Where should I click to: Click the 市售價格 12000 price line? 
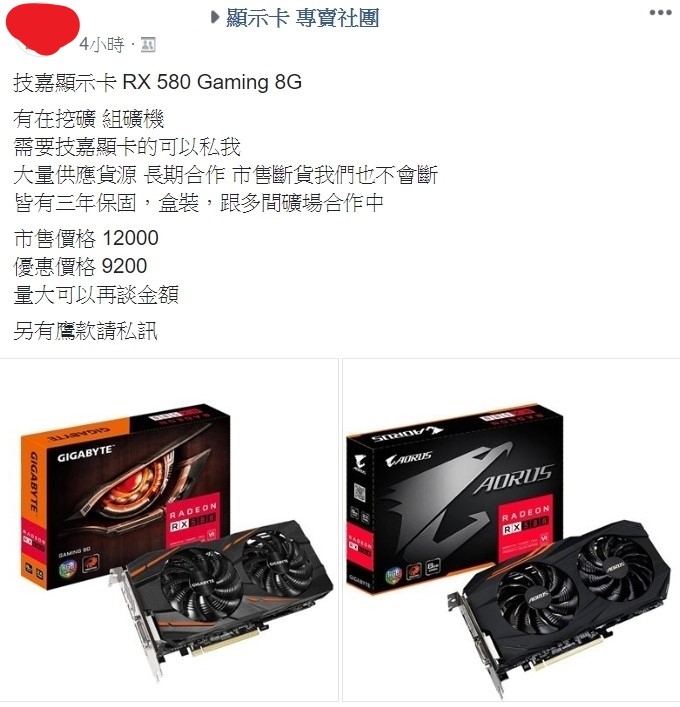pos(86,238)
